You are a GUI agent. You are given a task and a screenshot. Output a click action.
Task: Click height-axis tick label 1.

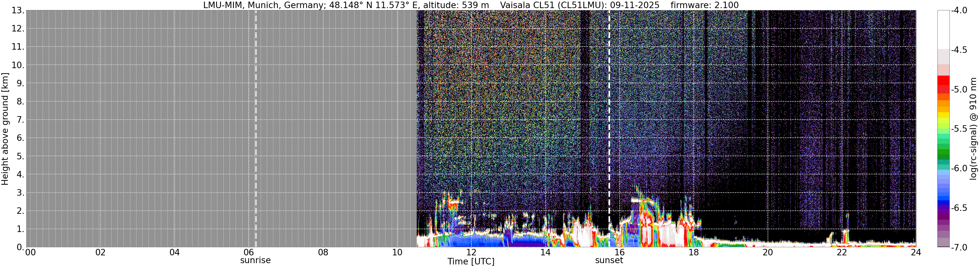(20, 229)
